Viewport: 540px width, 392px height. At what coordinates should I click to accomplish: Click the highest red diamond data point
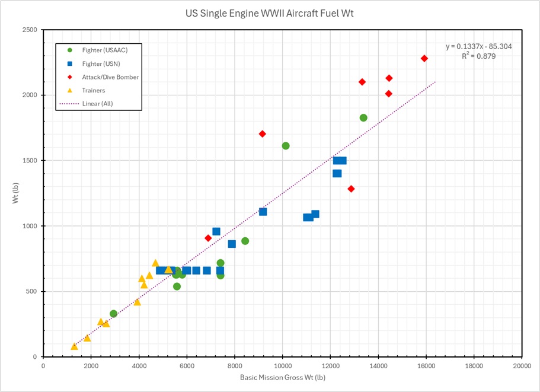click(x=424, y=58)
